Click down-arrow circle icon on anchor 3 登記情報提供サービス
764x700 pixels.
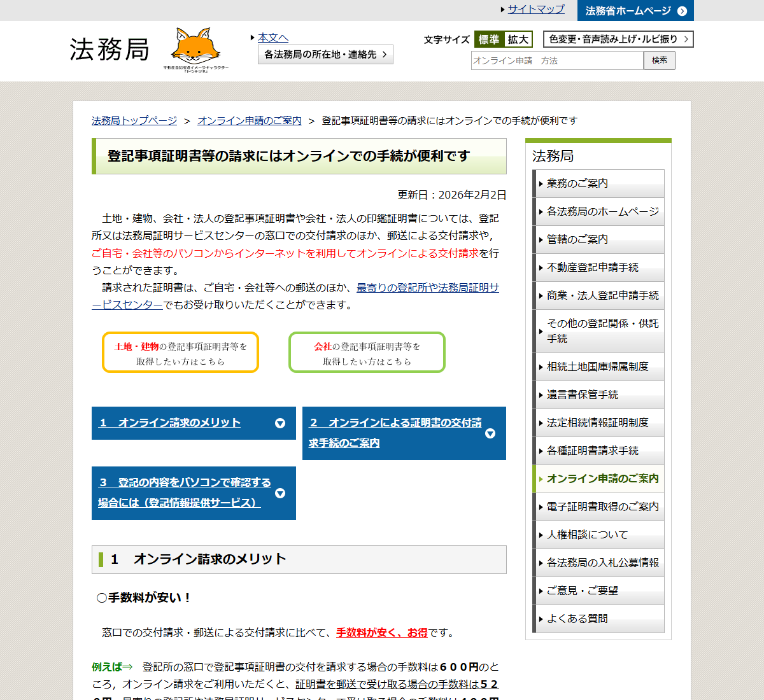point(279,493)
